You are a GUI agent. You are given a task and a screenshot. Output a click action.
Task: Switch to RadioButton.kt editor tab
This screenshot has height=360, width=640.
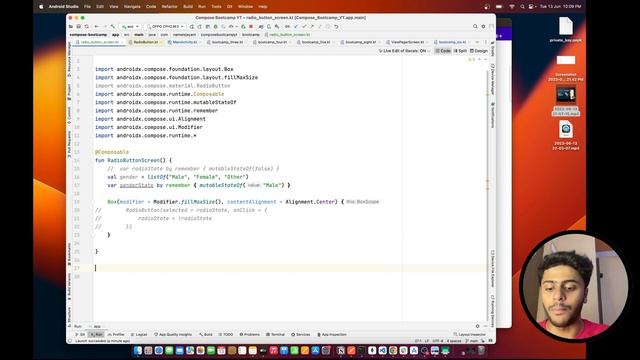(x=145, y=42)
